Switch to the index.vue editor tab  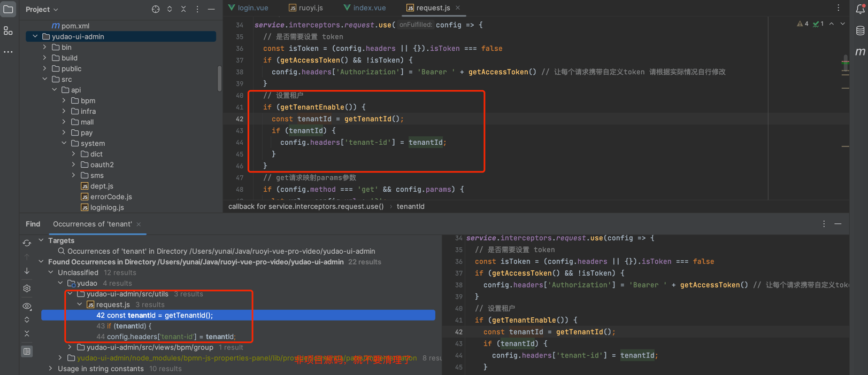[365, 7]
